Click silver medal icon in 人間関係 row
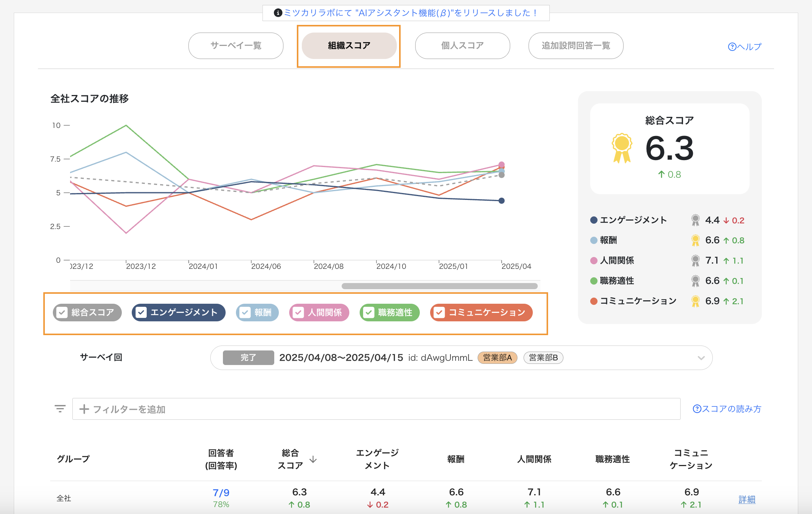Image resolution: width=812 pixels, height=514 pixels. (x=695, y=261)
